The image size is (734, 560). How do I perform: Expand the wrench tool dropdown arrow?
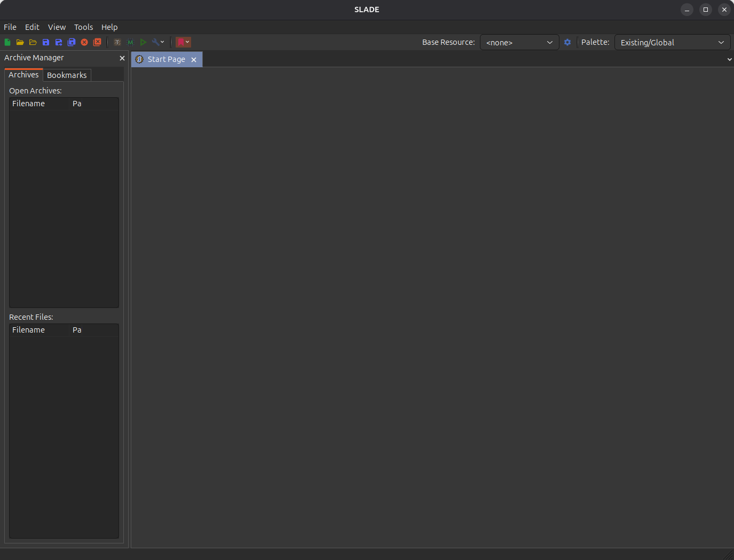(162, 42)
